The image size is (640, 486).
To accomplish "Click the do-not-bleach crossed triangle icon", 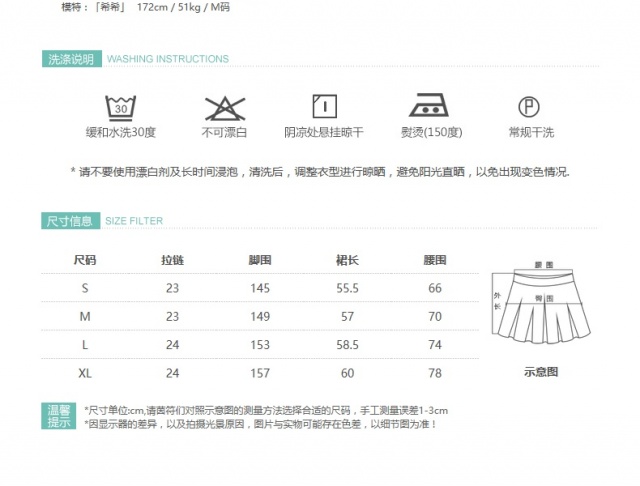I will (x=224, y=106).
